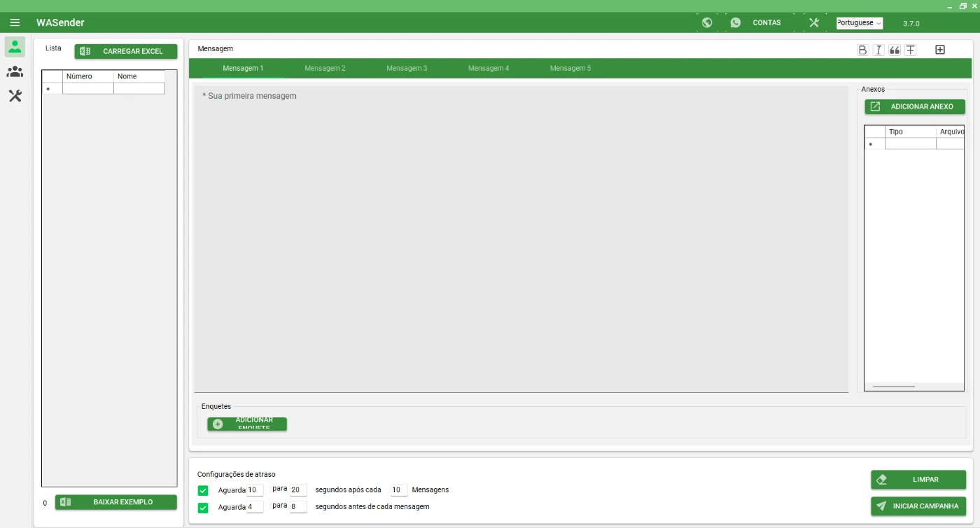Select the single contact sidebar icon

click(15, 47)
